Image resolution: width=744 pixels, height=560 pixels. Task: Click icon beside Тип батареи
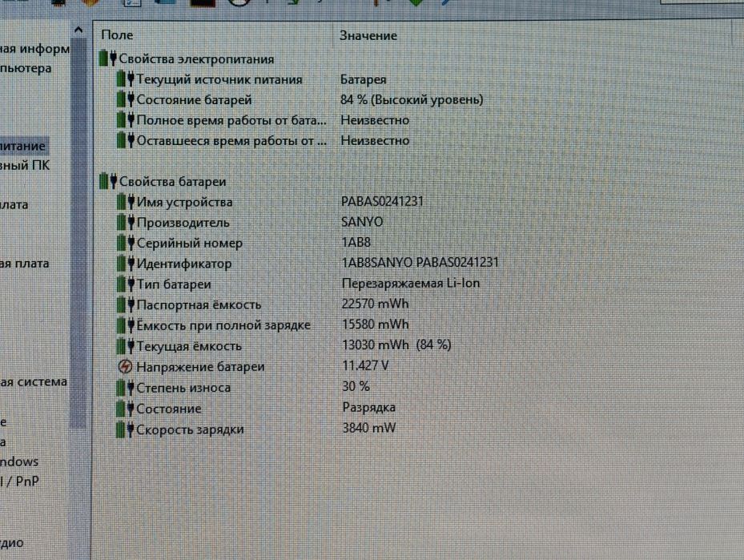tap(126, 284)
